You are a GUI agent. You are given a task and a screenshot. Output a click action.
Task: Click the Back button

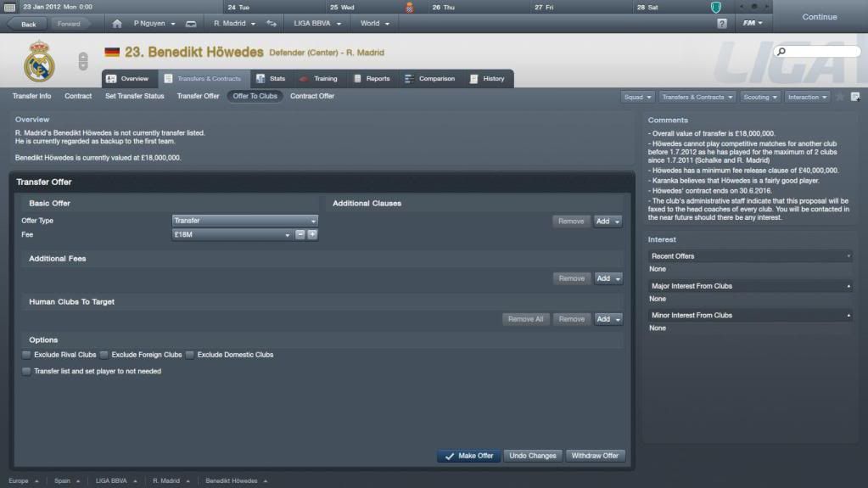[28, 24]
